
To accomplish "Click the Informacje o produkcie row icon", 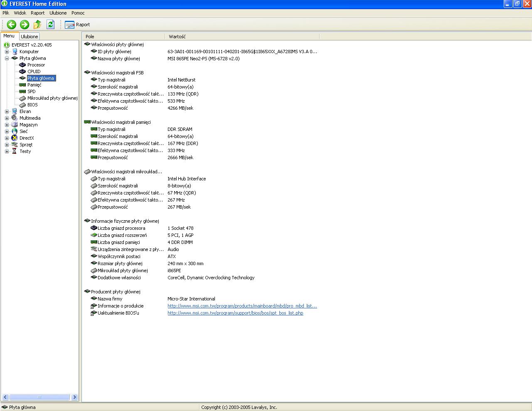I will (94, 306).
